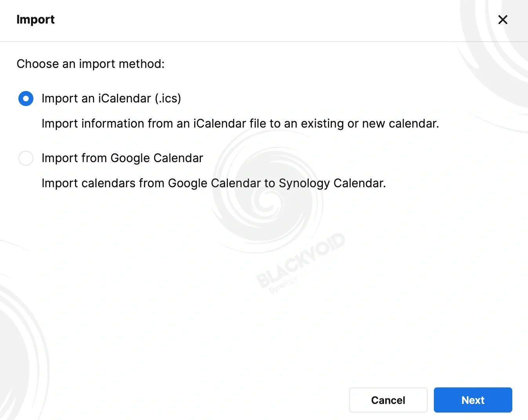Click the "Import from Google Calendar" option label
The height and width of the screenshot is (420, 528).
[x=122, y=158]
